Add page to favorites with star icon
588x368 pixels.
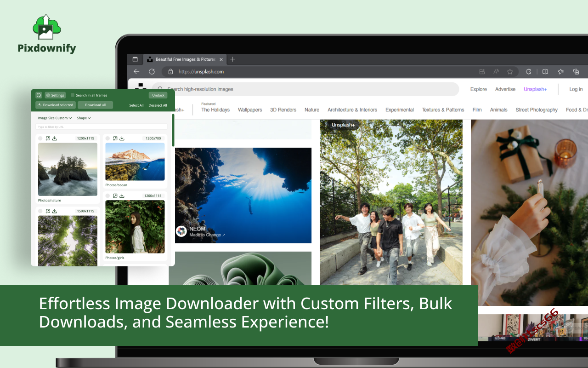click(x=510, y=72)
